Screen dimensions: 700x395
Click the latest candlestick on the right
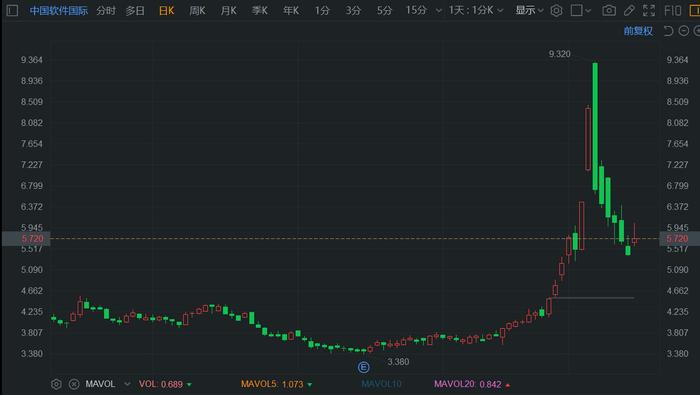(634, 240)
